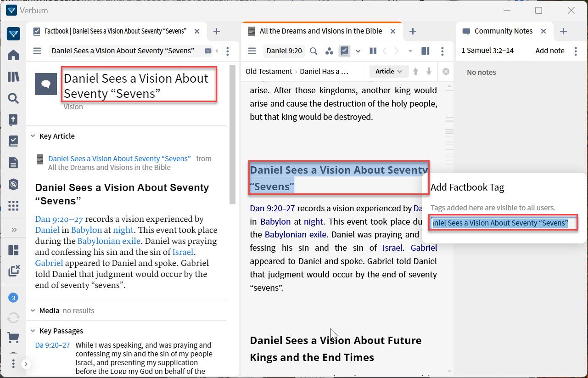This screenshot has height=378, width=588.
Task: Open Community Notes panel three-dot menu
Action: pos(576,51)
